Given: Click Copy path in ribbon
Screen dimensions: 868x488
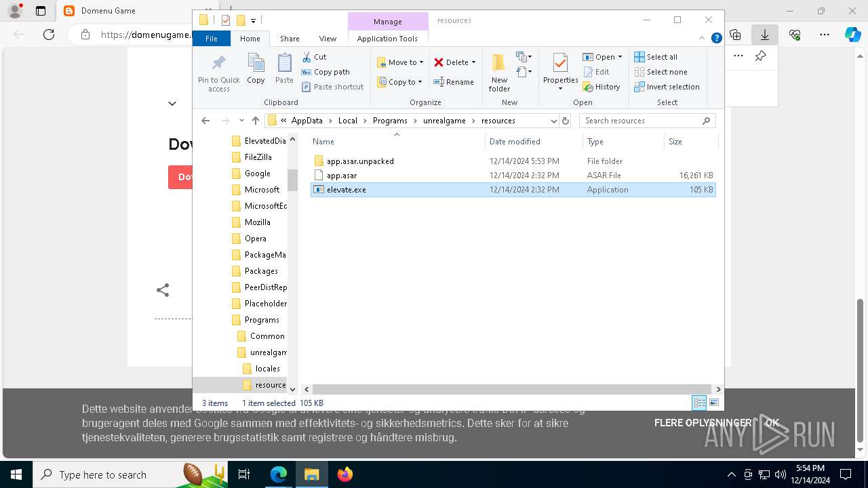Looking at the screenshot, I should pos(325,72).
